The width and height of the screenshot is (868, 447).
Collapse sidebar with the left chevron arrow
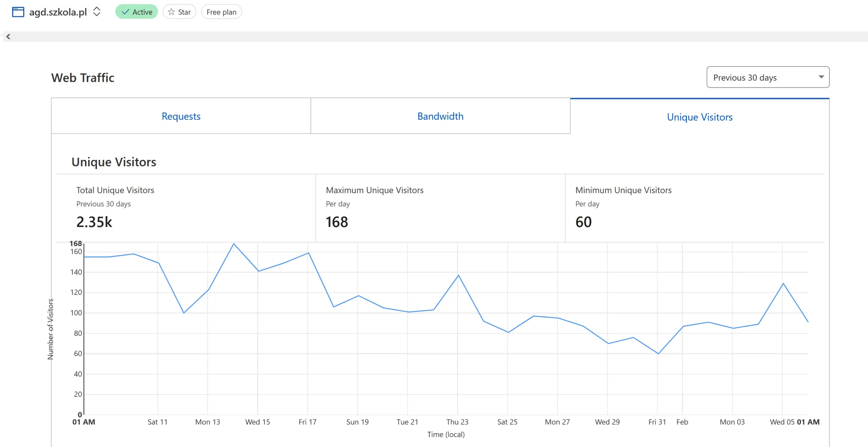click(x=8, y=37)
